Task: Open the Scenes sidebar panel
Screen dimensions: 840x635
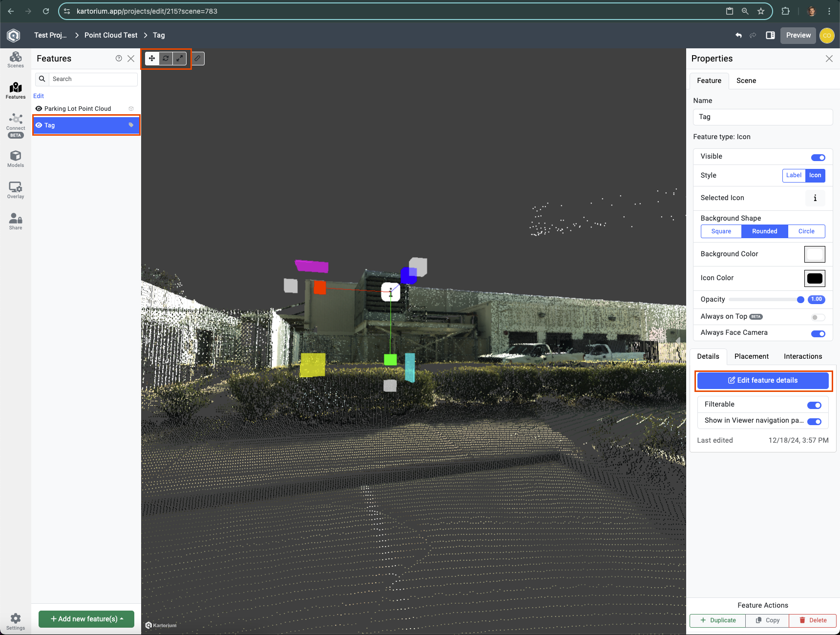Action: pos(16,60)
